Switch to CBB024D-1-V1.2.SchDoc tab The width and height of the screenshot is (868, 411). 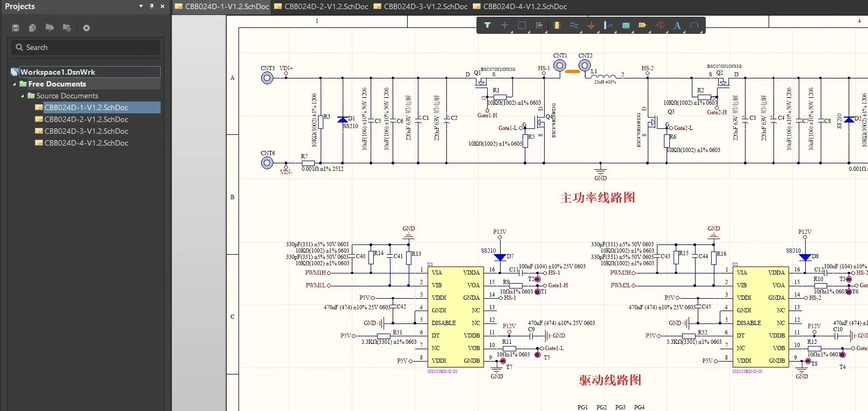[x=222, y=7]
